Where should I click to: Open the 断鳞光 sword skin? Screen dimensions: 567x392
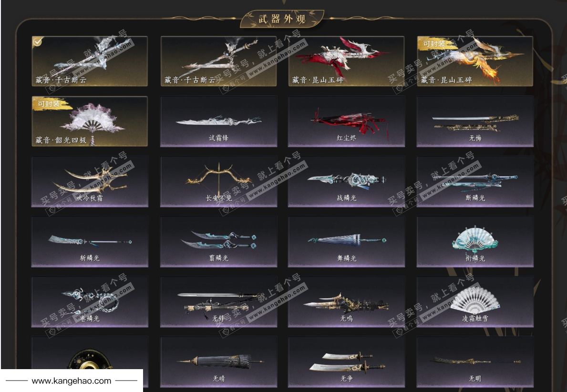tap(475, 181)
